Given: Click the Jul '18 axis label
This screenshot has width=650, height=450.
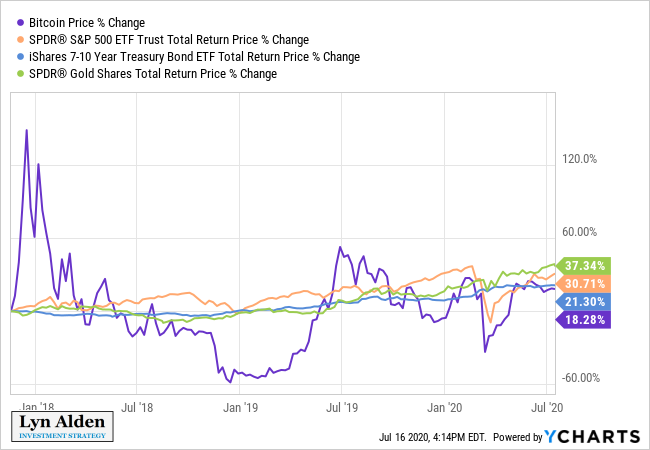Looking at the screenshot, I should pyautogui.click(x=137, y=408).
